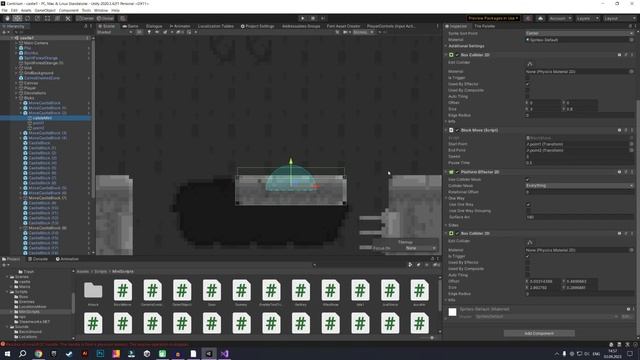The height and width of the screenshot is (360, 640).
Task: Switch to the Tile Palette tab
Action: click(484, 26)
